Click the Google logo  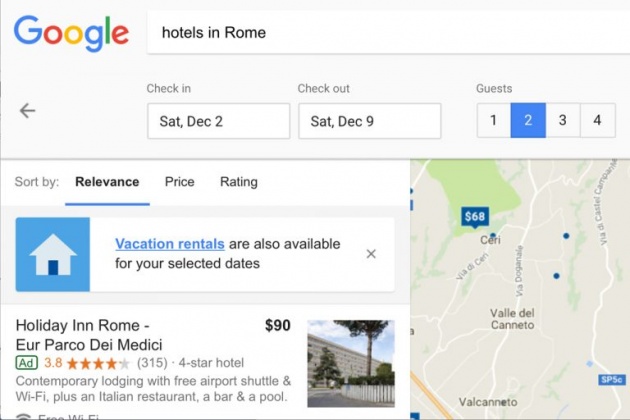coord(72,33)
